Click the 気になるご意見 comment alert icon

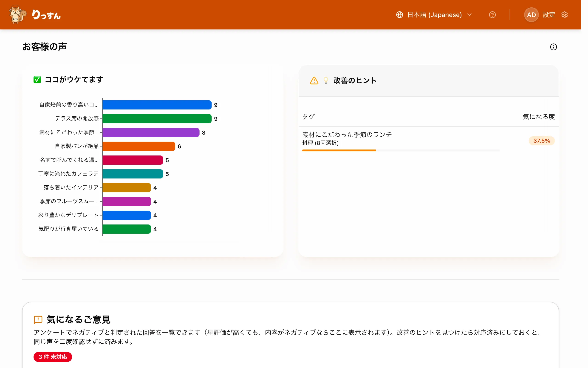(x=38, y=319)
